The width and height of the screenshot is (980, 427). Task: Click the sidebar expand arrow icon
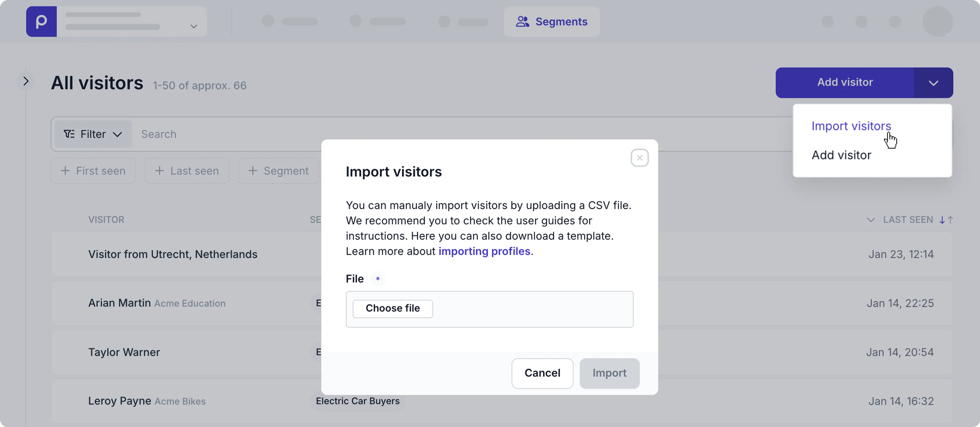26,81
